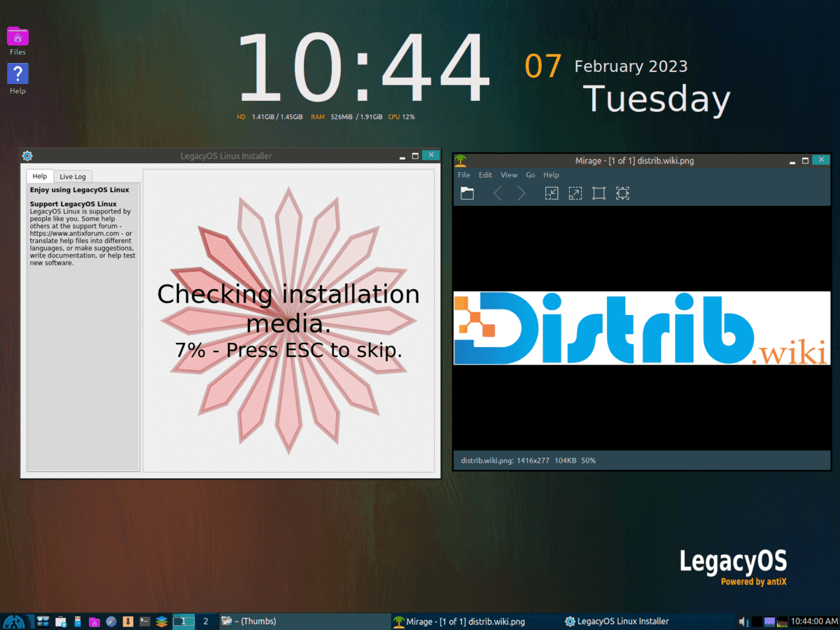Open the Help desktop icon
The image size is (840, 630).
17,78
